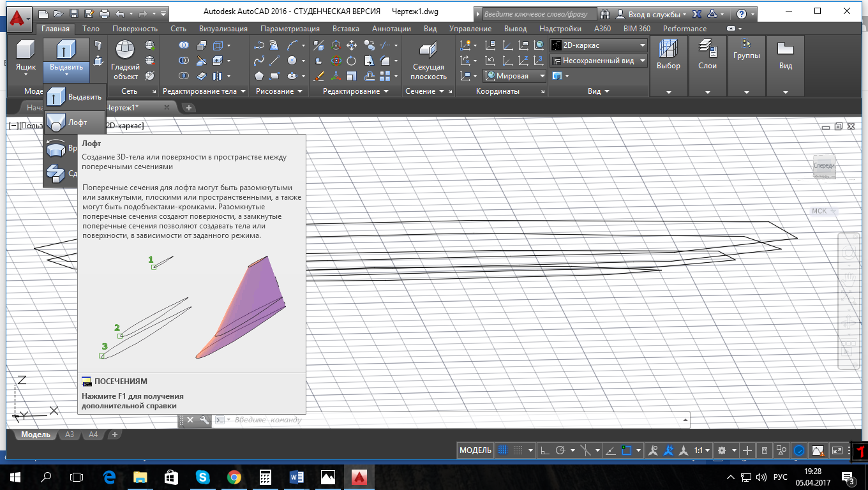Select the Rotate tool in Редактирование panel

(352, 61)
